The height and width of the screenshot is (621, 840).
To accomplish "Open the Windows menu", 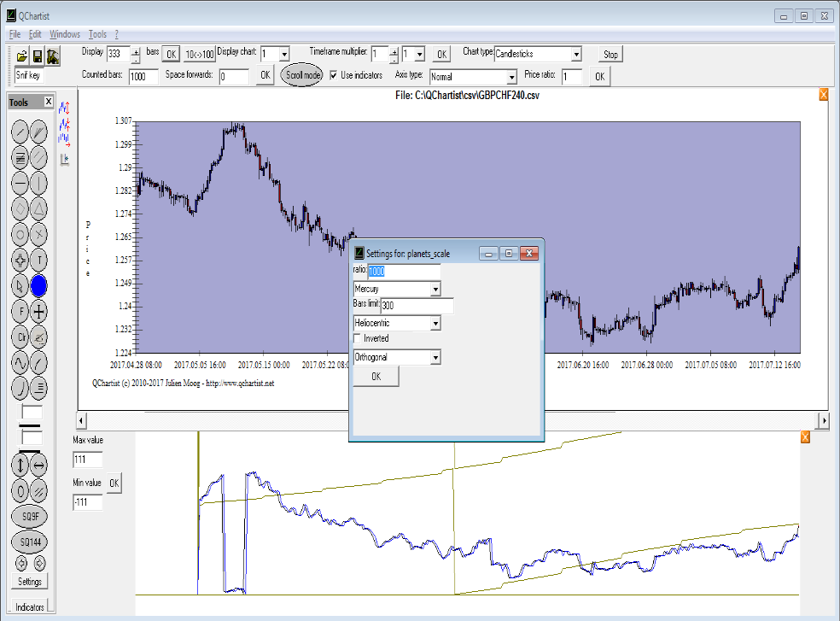I will pyautogui.click(x=65, y=34).
